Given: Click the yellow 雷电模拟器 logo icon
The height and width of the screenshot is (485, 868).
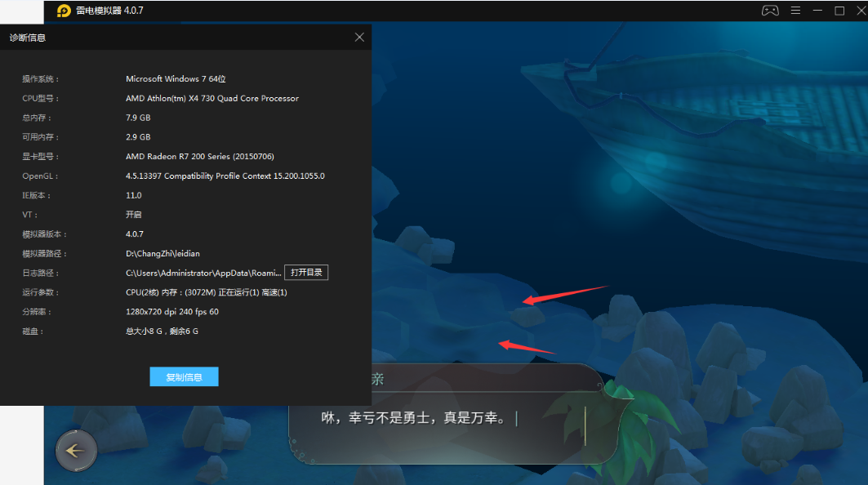Looking at the screenshot, I should coord(64,11).
